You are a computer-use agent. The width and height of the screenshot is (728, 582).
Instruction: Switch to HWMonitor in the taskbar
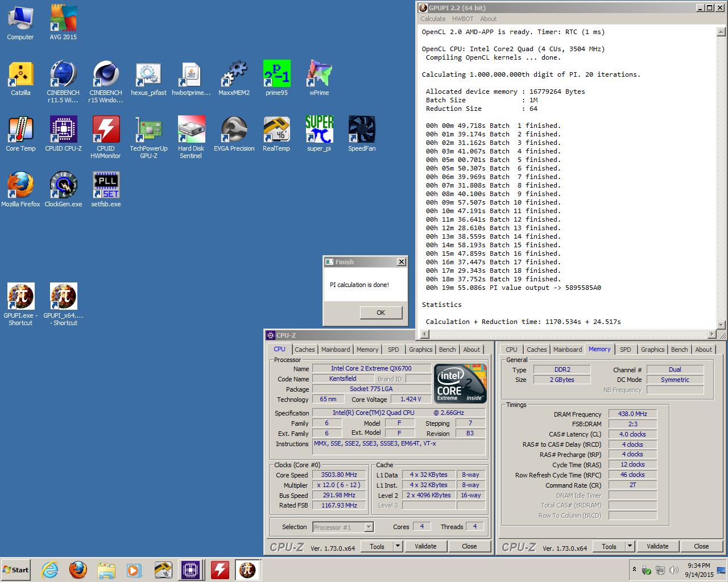coord(220,570)
